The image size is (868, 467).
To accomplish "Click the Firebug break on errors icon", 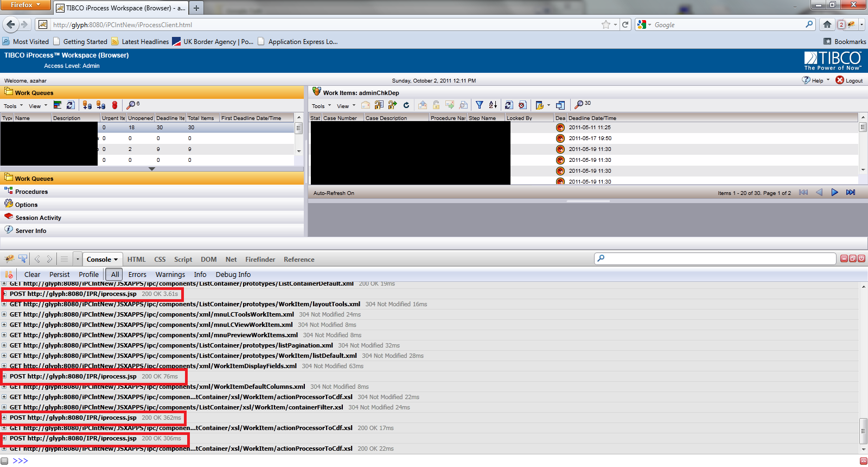I will pos(9,275).
